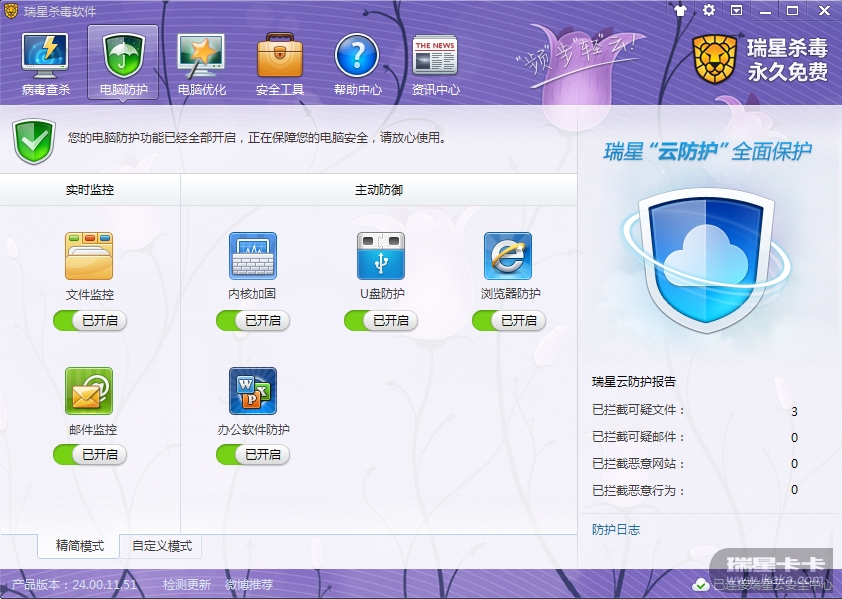The image size is (842, 599).
Task: Toggle the 邮件监控 switch
Action: click(90, 454)
